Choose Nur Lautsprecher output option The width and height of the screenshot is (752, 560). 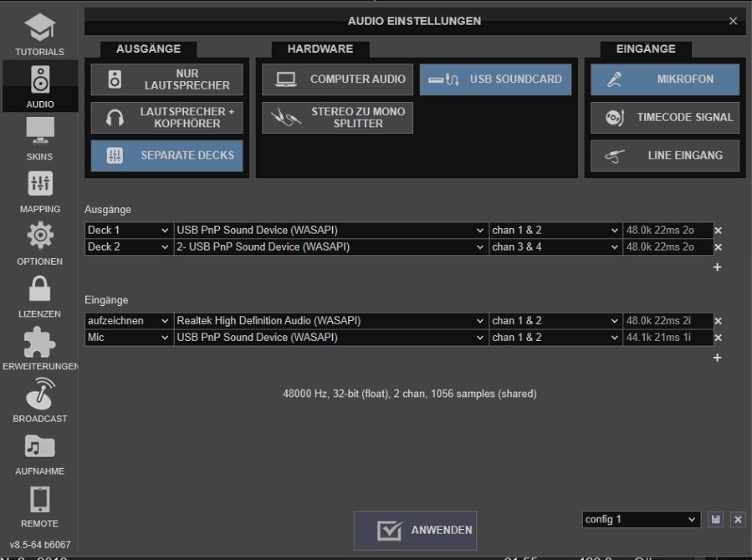click(167, 79)
